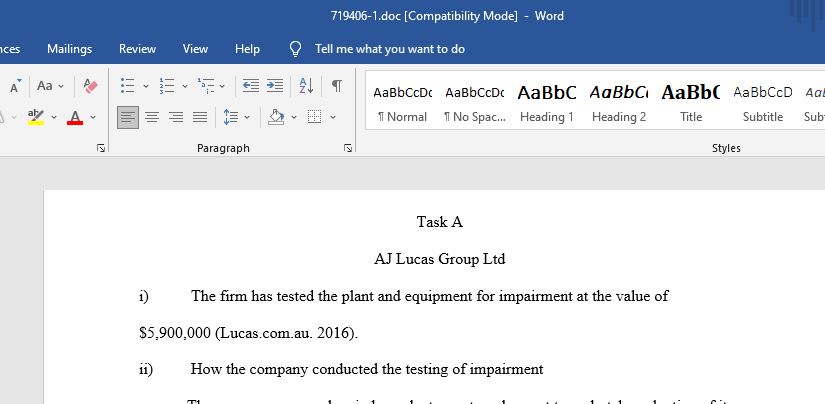Apply the Subtitle style

pyautogui.click(x=763, y=102)
